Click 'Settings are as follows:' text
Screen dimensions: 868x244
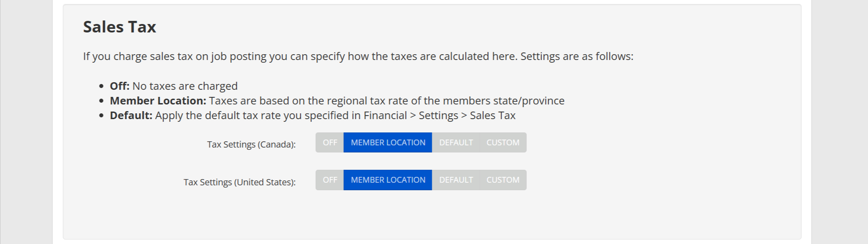click(x=577, y=56)
